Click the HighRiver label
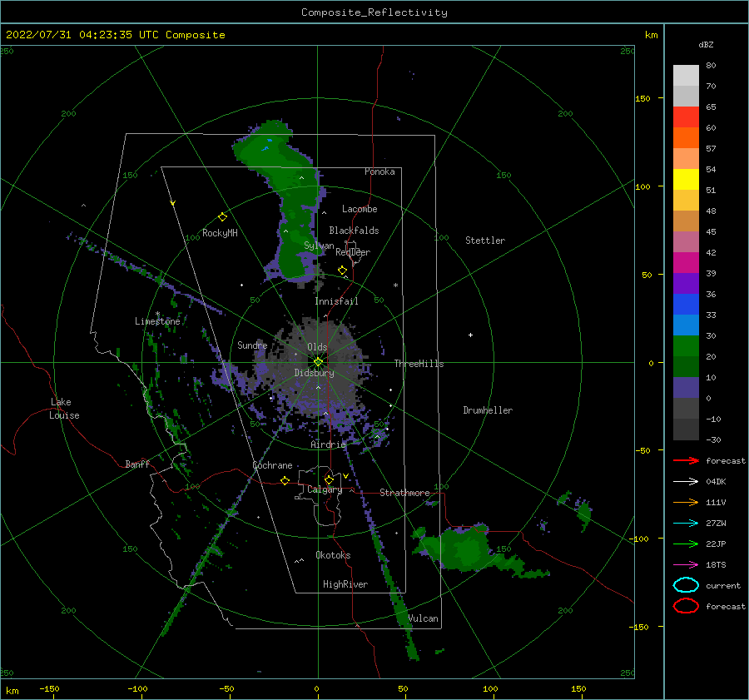Viewport: 749px width, 700px height. click(345, 584)
